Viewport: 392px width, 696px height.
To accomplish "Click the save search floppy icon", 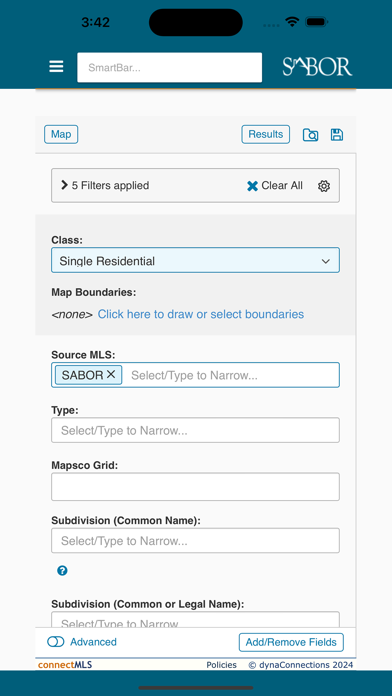I will coord(337,134).
